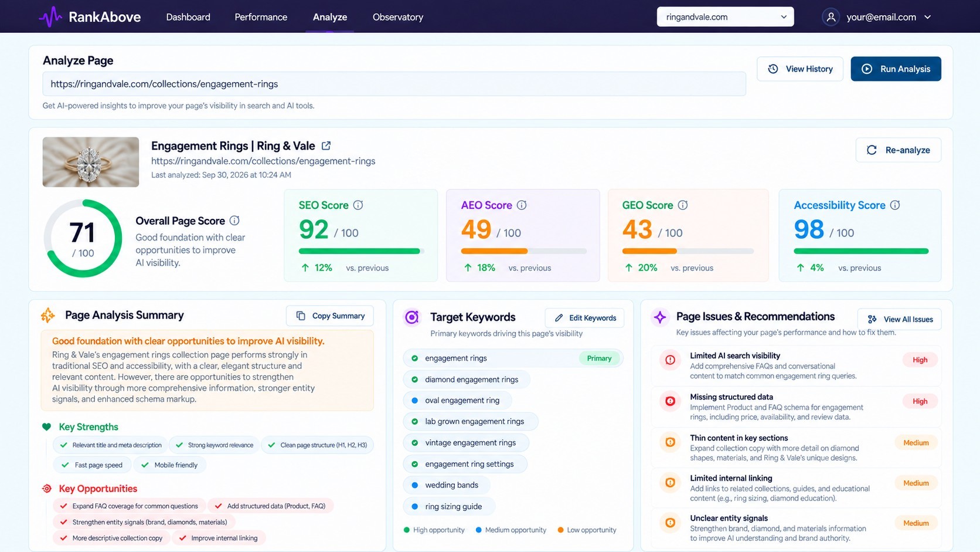Image resolution: width=980 pixels, height=552 pixels.
Task: Click the 'Fast page speed' strength chip
Action: click(x=92, y=465)
